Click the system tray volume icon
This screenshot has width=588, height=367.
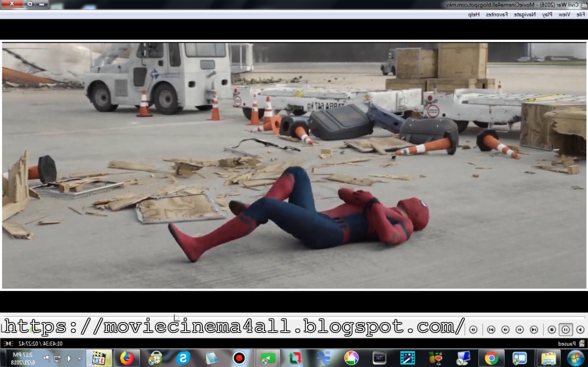(68, 358)
